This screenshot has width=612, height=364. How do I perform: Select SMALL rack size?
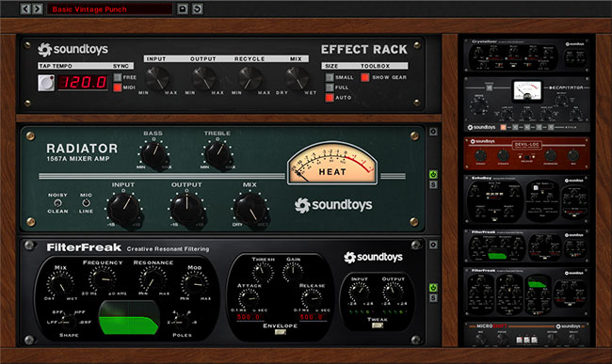click(330, 77)
